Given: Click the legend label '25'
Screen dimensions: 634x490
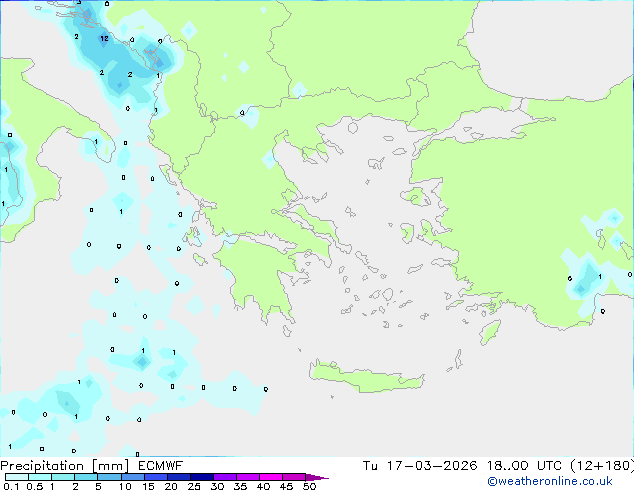Looking at the screenshot, I should (x=194, y=486).
